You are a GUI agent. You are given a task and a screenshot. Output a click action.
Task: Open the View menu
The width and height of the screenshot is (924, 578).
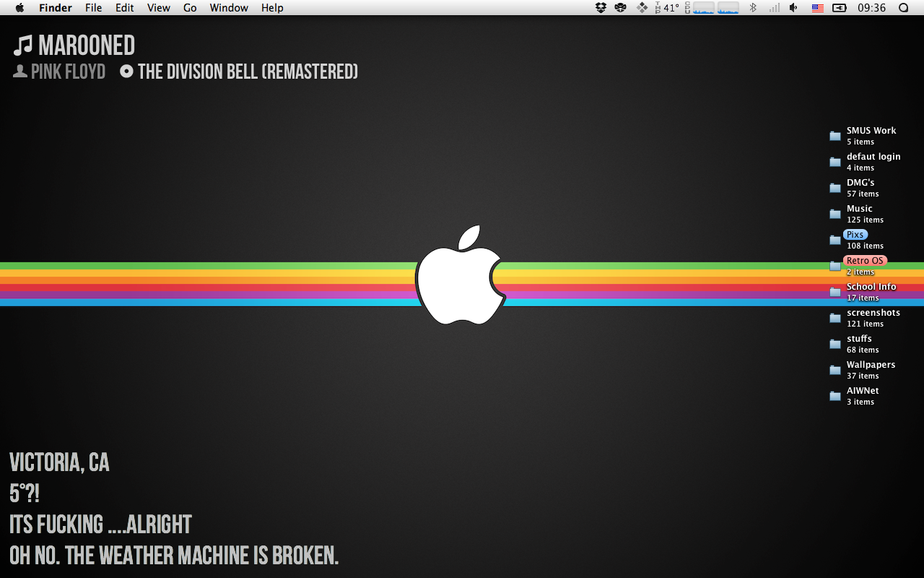(x=159, y=7)
